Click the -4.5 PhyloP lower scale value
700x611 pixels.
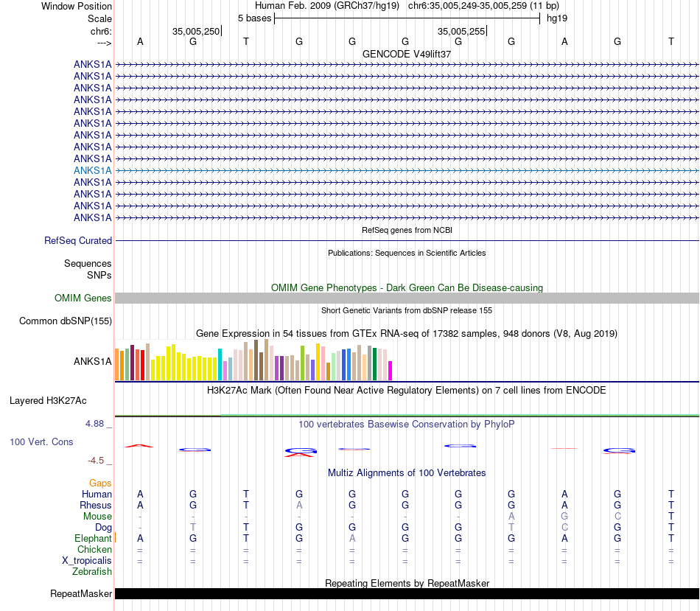click(x=96, y=461)
